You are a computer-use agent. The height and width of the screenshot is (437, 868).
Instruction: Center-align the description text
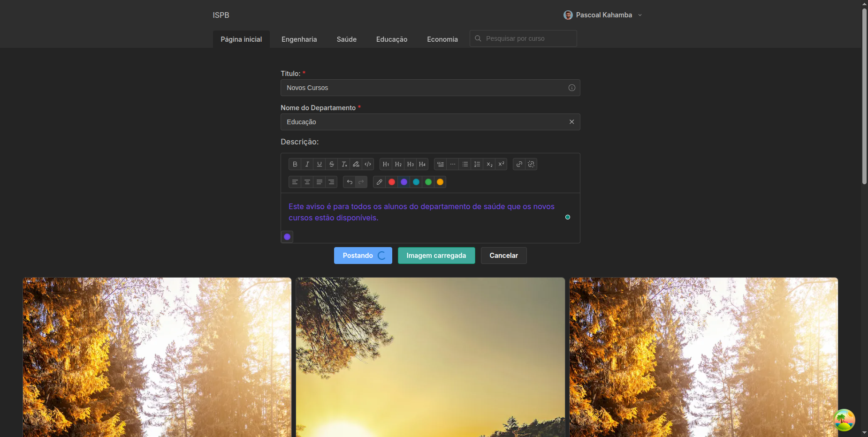(x=307, y=182)
